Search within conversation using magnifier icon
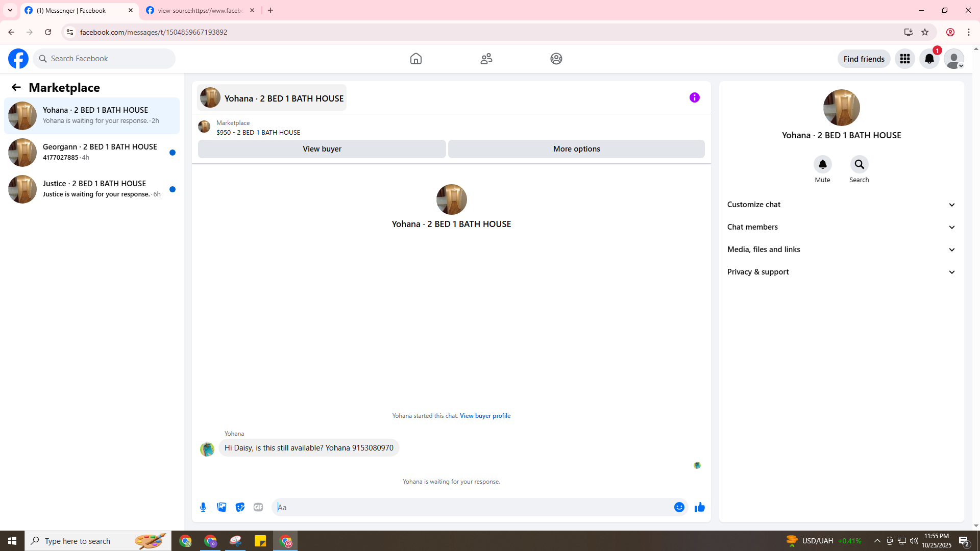 tap(859, 164)
